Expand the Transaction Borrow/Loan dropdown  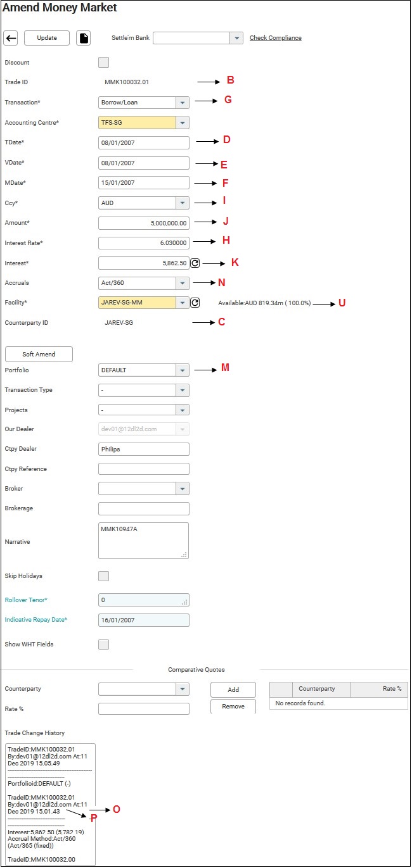(x=182, y=103)
